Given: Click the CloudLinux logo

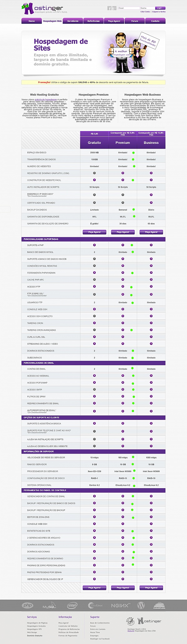Looking at the screenshot, I should 95,605.
